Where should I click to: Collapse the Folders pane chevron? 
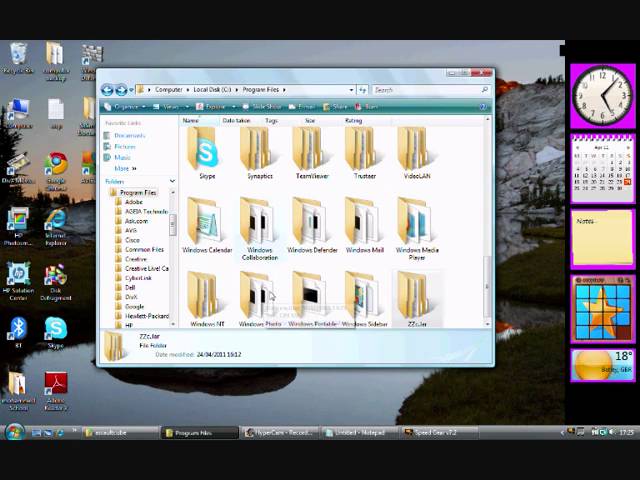click(172, 181)
